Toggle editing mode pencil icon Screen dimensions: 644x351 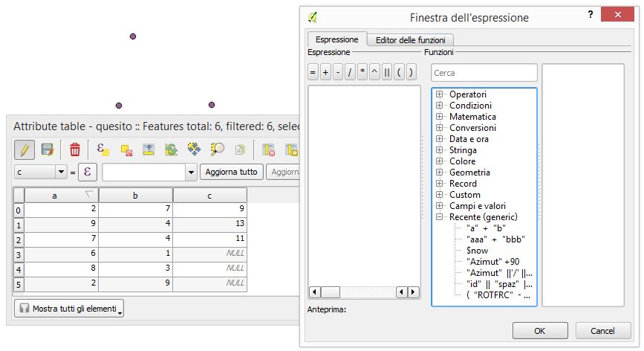(x=25, y=149)
